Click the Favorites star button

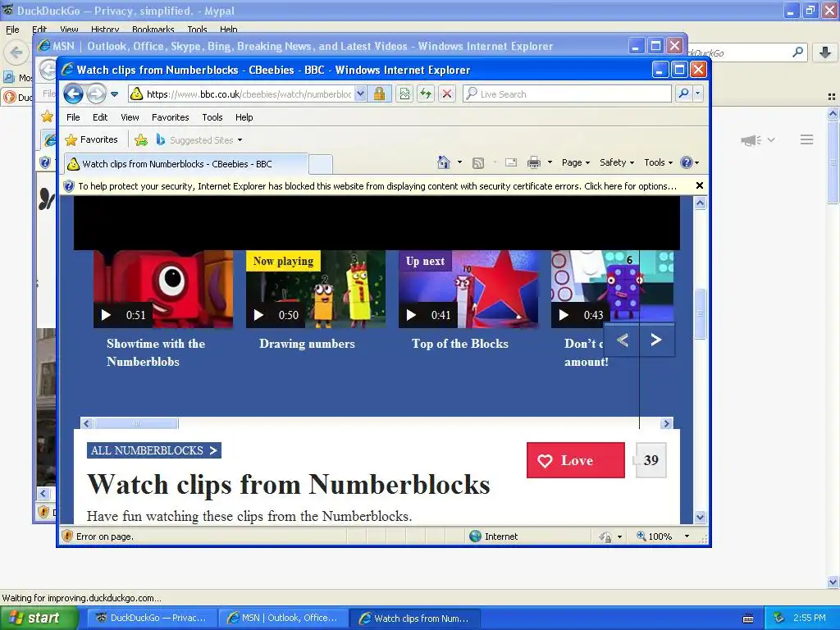click(91, 139)
